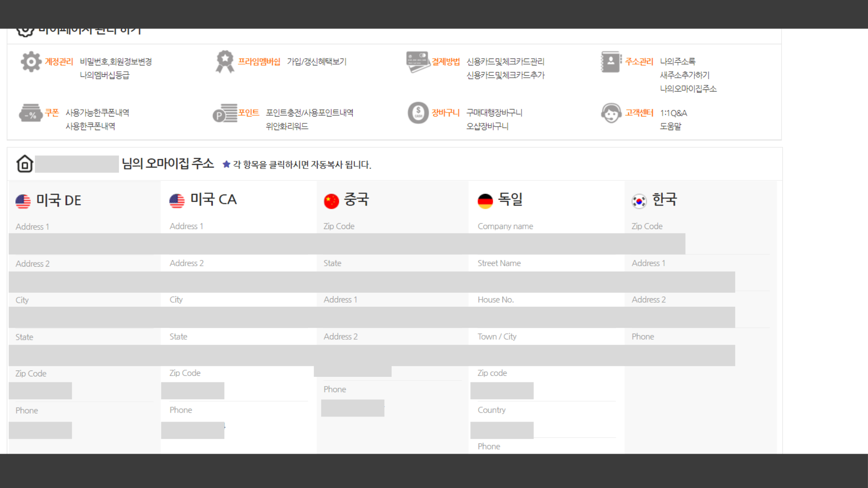Click the US flag next to 미국 CA

pos(177,201)
